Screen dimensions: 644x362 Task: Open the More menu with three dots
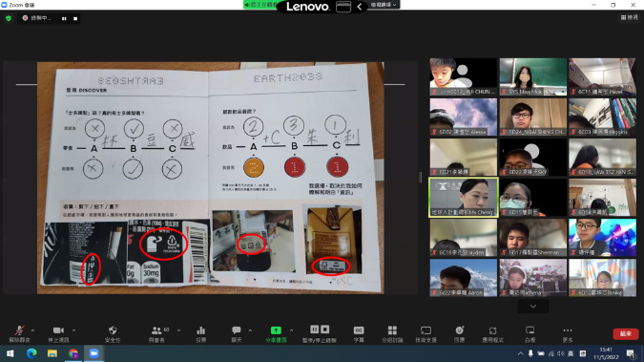(568, 333)
